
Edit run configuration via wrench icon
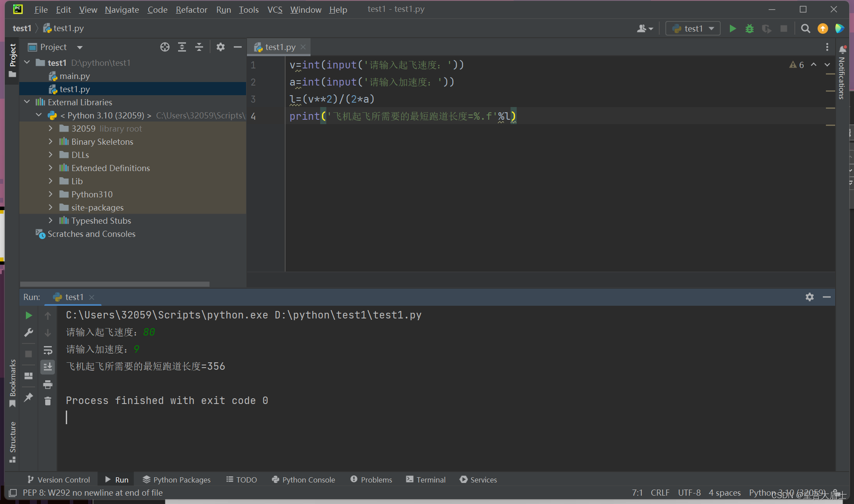pyautogui.click(x=28, y=332)
